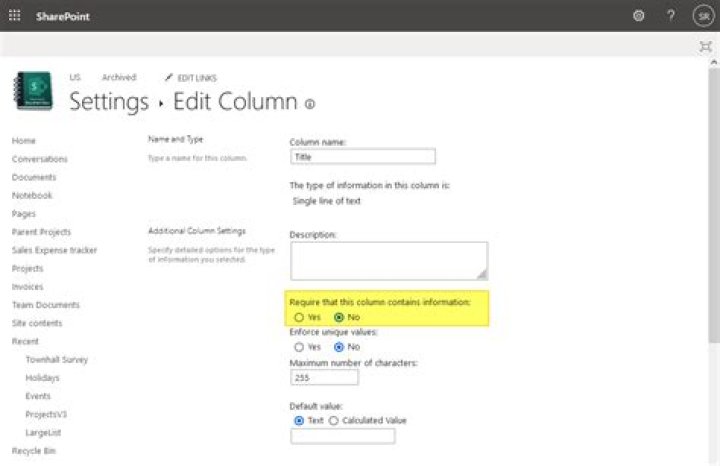Open Conversations in the left navigation
Image resolution: width=720 pixels, height=466 pixels.
40,159
